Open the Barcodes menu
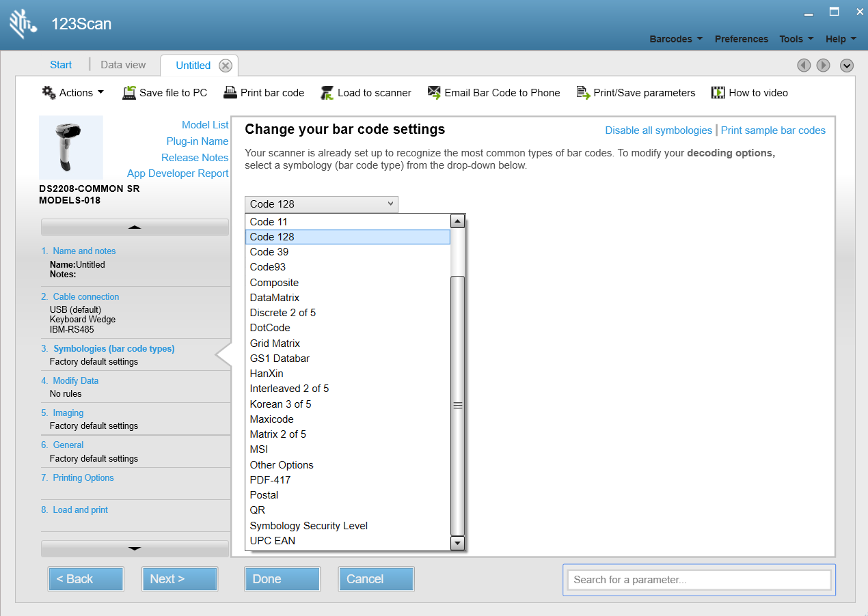This screenshot has width=868, height=616. point(676,39)
